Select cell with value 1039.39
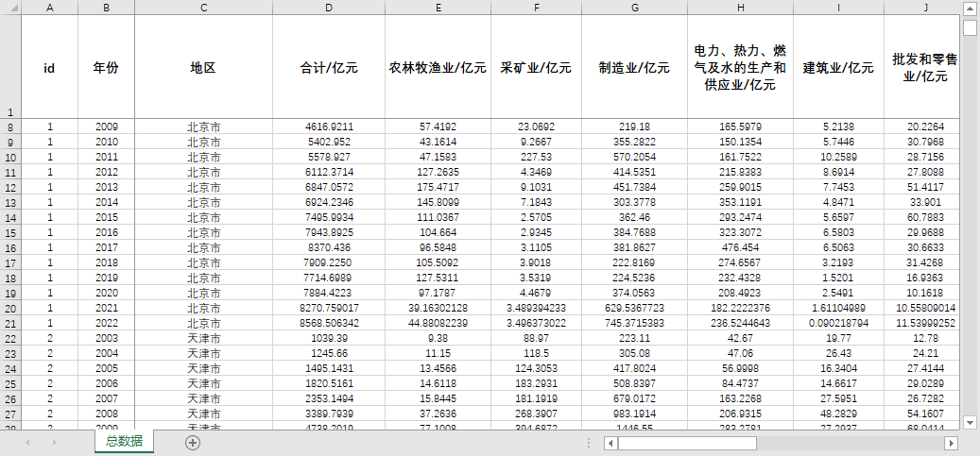This screenshot has height=456, width=980. point(329,338)
